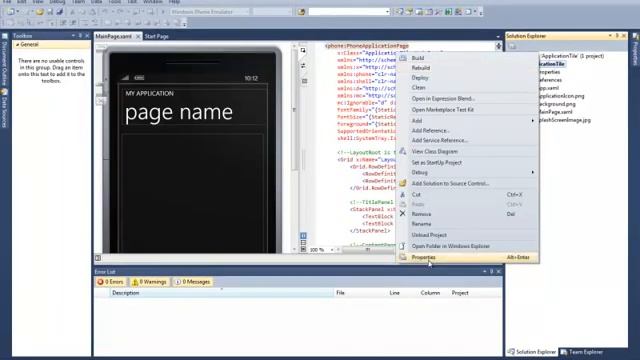Toggle the 0 Messages filter
The width and height of the screenshot is (640, 360).
[x=192, y=282]
